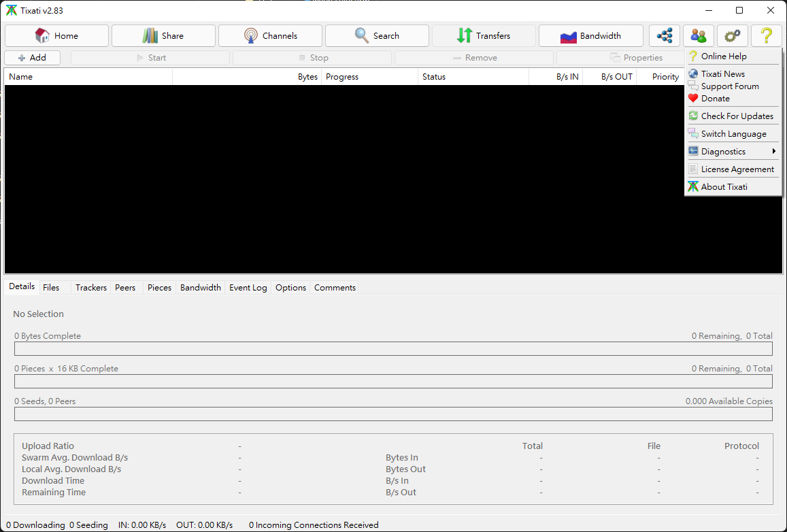Click the Remaining Time label

54,493
